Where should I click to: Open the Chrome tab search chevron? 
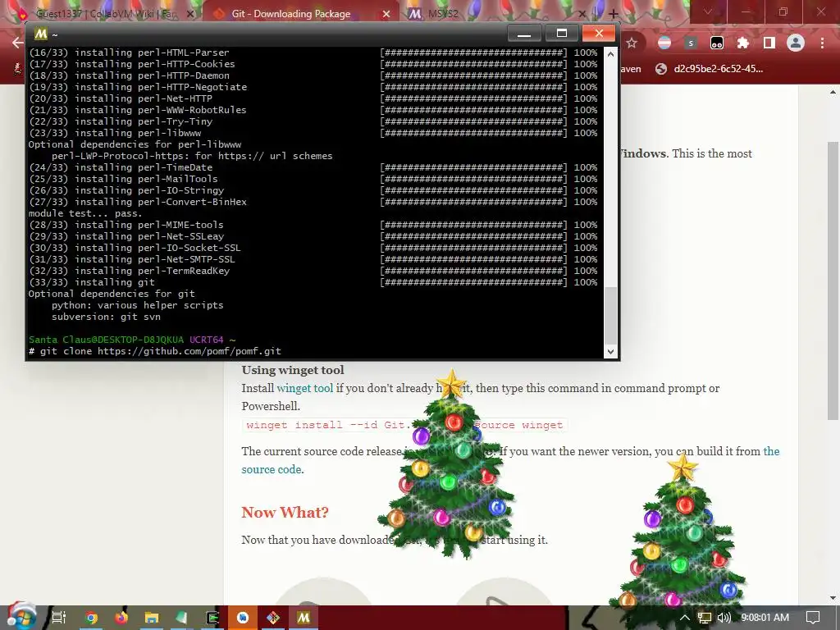[x=708, y=11]
